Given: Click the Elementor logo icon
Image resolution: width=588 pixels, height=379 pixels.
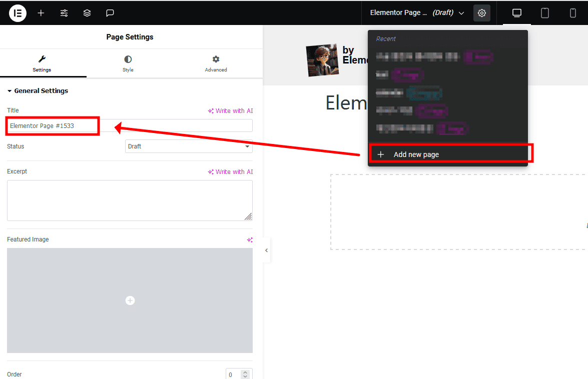Looking at the screenshot, I should tap(18, 13).
